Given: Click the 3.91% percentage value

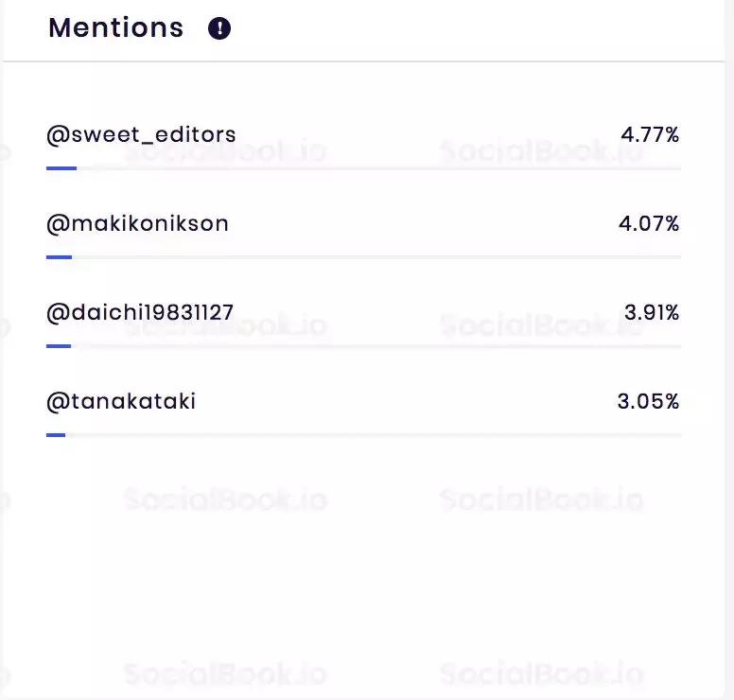Looking at the screenshot, I should tap(652, 312).
